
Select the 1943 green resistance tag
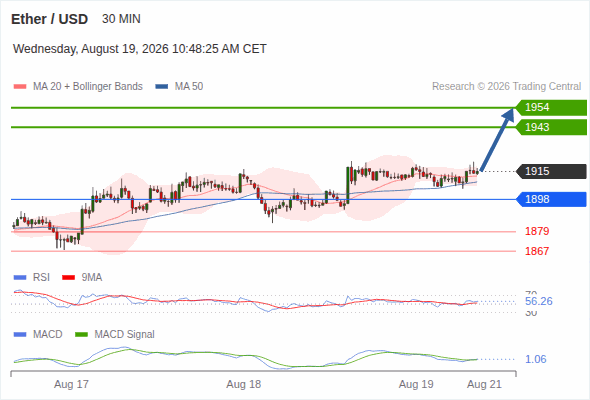pyautogui.click(x=551, y=127)
